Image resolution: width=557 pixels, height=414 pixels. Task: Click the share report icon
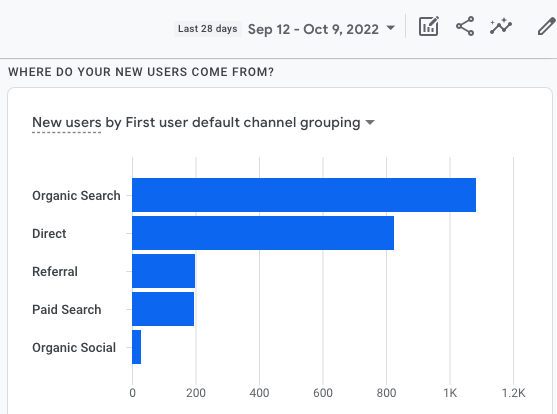pyautogui.click(x=465, y=26)
